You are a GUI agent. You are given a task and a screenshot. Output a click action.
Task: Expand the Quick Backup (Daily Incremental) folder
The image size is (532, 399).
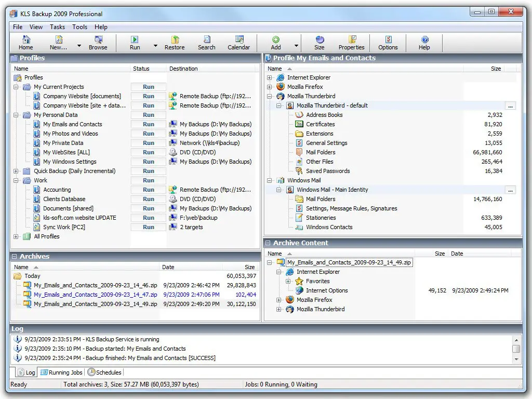(16, 171)
